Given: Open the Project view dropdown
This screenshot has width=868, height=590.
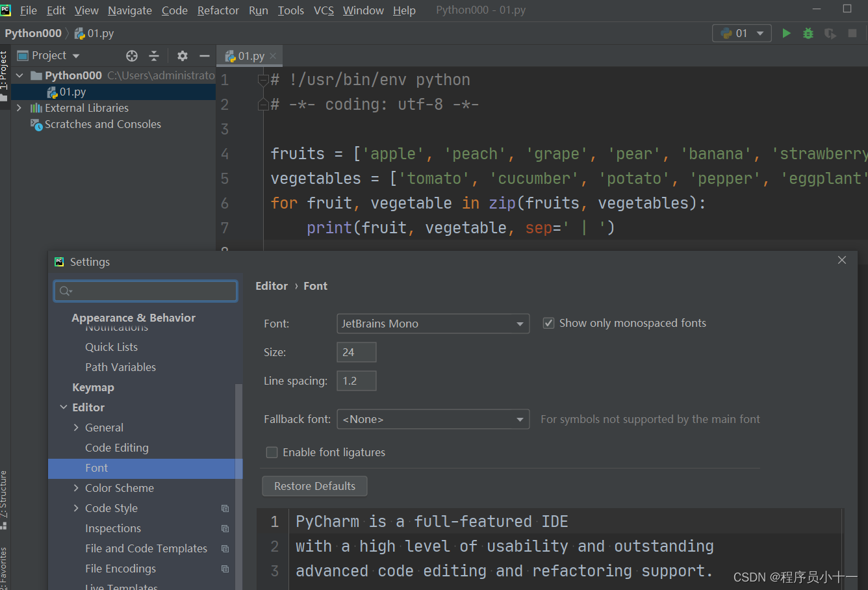Looking at the screenshot, I should (x=49, y=56).
